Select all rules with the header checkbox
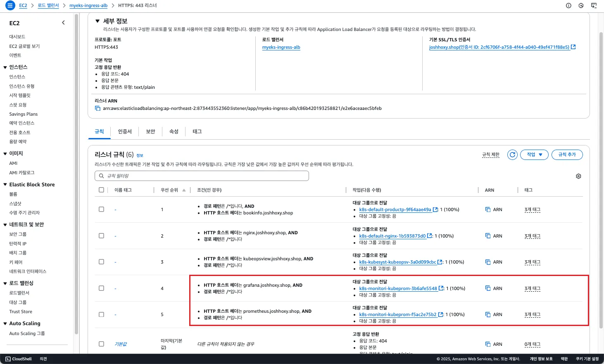Image resolution: width=604 pixels, height=364 pixels. point(101,190)
